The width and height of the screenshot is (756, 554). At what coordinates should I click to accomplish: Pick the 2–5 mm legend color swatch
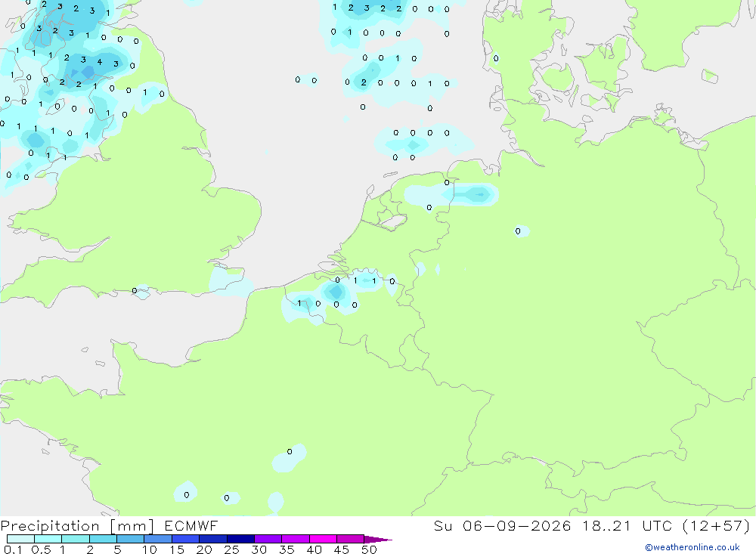(103, 539)
